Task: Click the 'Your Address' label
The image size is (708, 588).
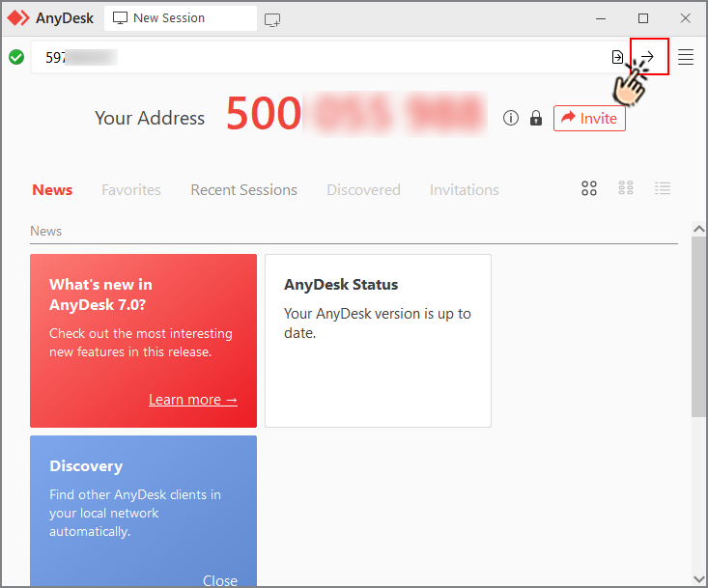Action: coord(150,118)
